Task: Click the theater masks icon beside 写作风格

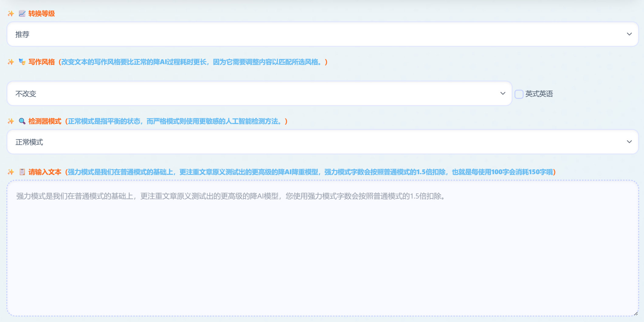Action: [22, 62]
